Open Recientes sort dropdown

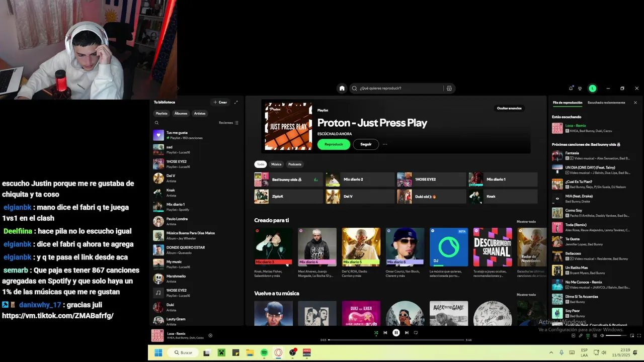click(x=229, y=123)
